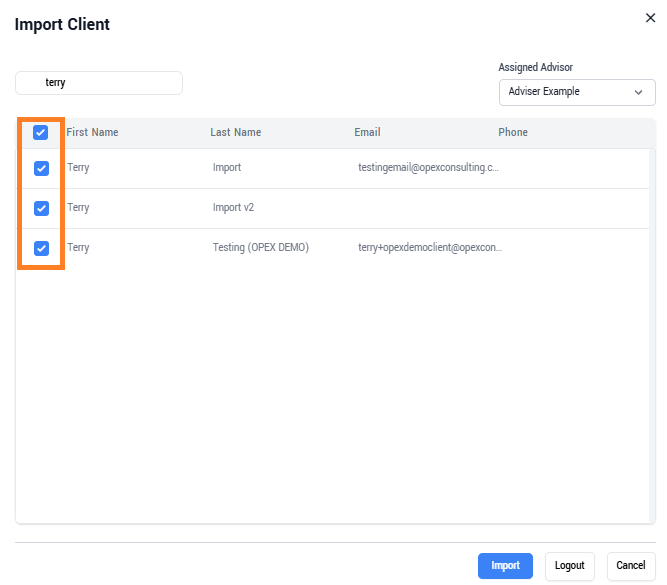Select the testingemail@opexconsulting email cell
This screenshot has height=585, width=667.
click(428, 168)
